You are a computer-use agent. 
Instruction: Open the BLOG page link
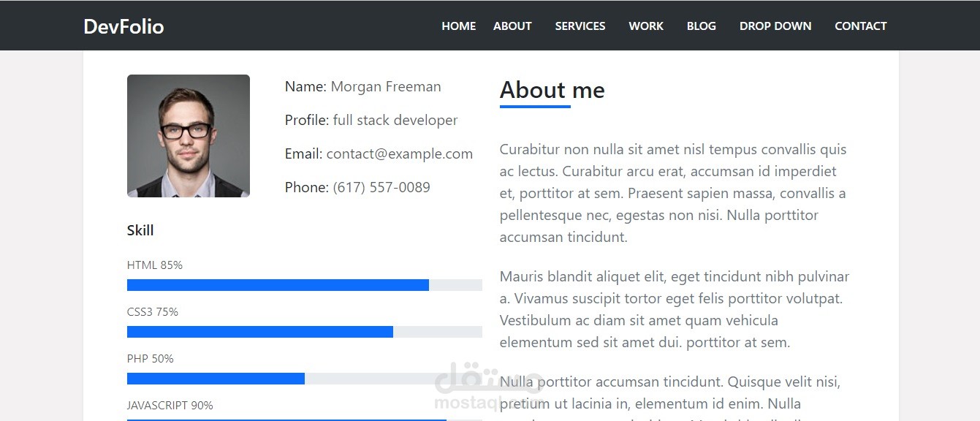[702, 26]
